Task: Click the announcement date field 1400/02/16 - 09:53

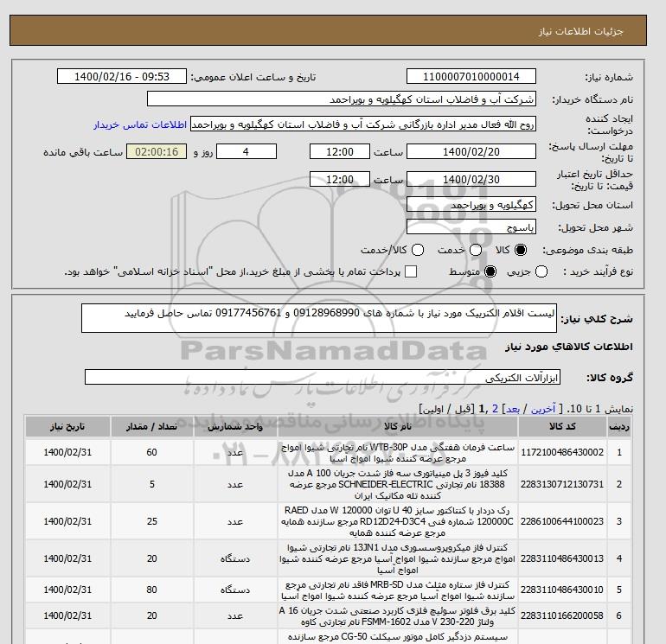Action: (121, 76)
